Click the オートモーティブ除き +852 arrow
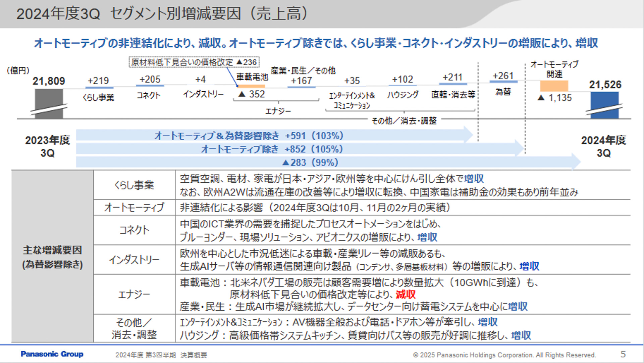This screenshot has width=644, height=363. [272, 149]
